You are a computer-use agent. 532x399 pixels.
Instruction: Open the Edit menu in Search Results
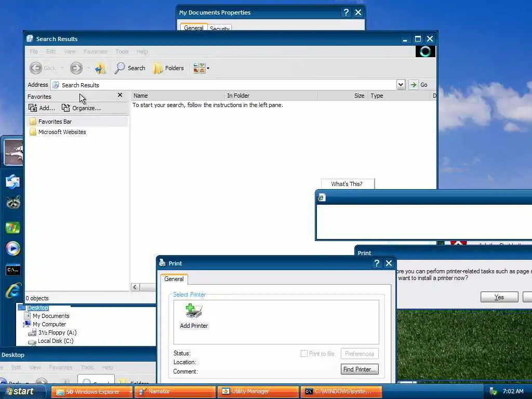pos(51,51)
